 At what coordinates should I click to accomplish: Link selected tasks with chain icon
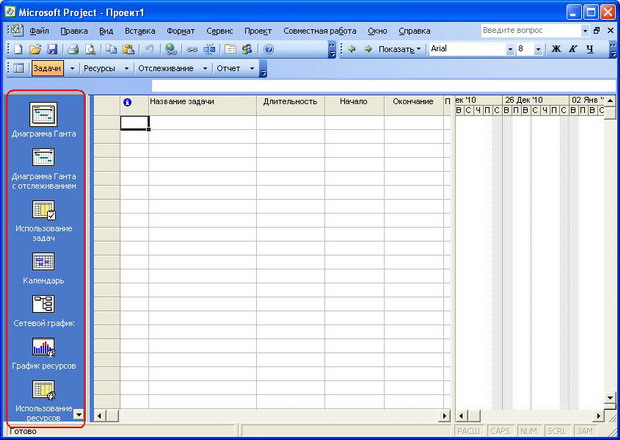pyautogui.click(x=192, y=49)
